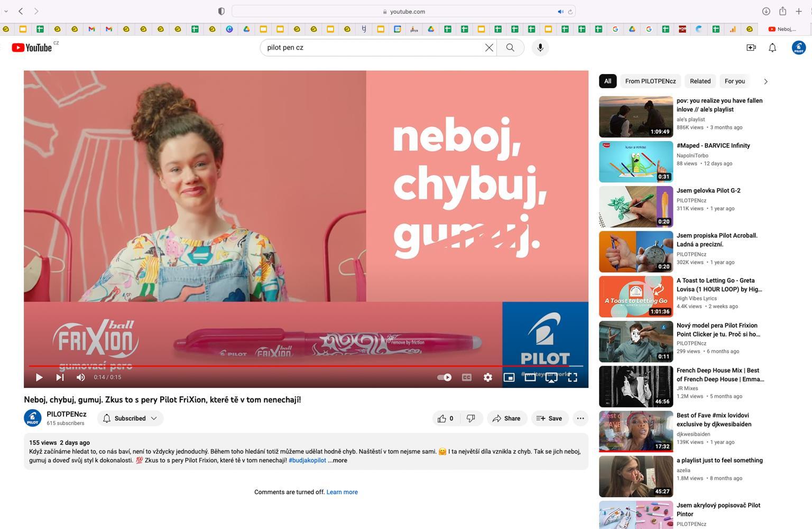The height and width of the screenshot is (529, 812).
Task: Expand the Subscribed notification dropdown
Action: pyautogui.click(x=130, y=419)
